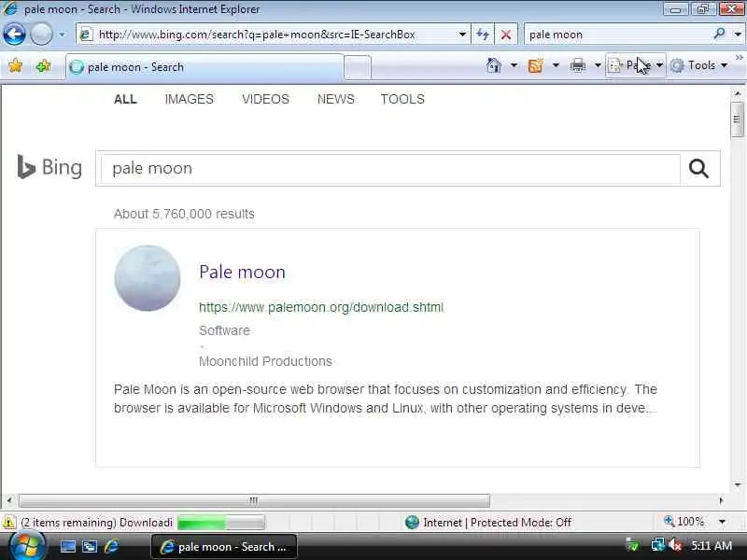Click 'About 5,760,000 results' text
This screenshot has width=747, height=560.
pyautogui.click(x=184, y=214)
